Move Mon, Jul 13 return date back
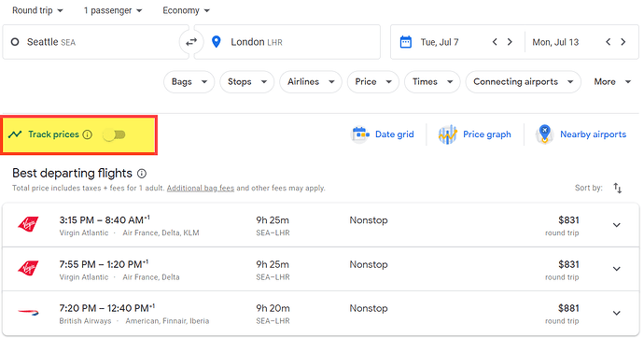 [609, 42]
